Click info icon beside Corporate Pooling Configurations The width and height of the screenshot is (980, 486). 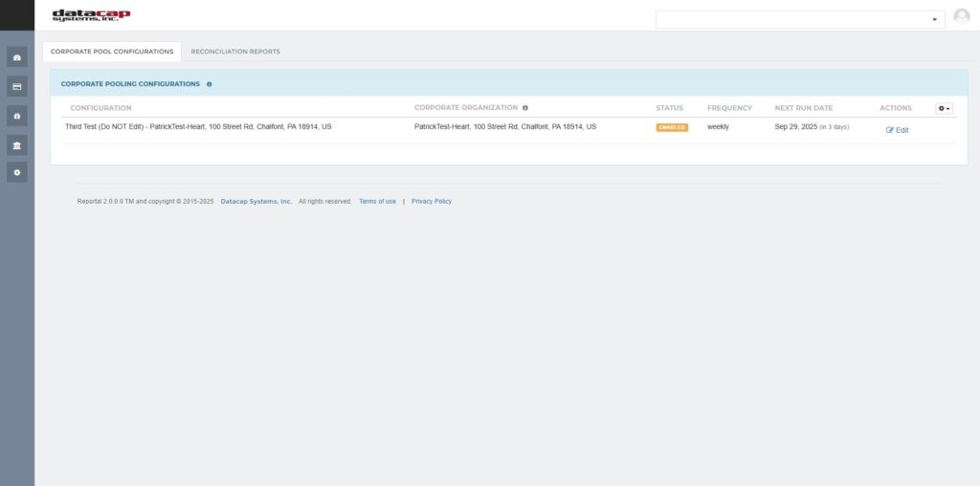(x=210, y=84)
